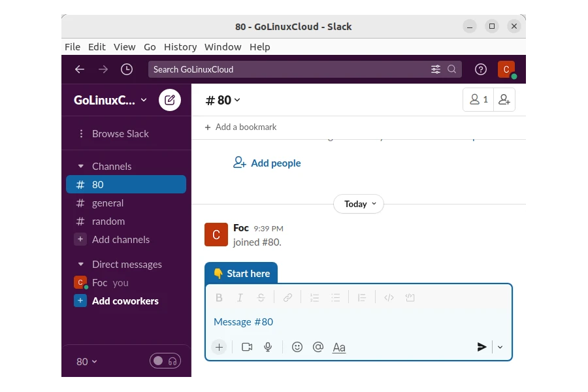Collapse the Channels section

(81, 167)
